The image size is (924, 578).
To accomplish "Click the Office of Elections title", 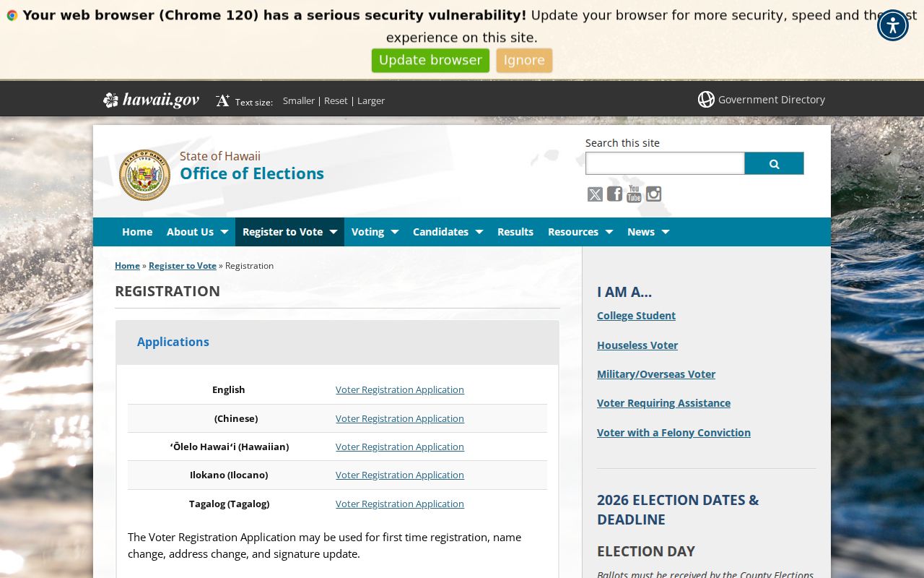I will pyautogui.click(x=252, y=173).
